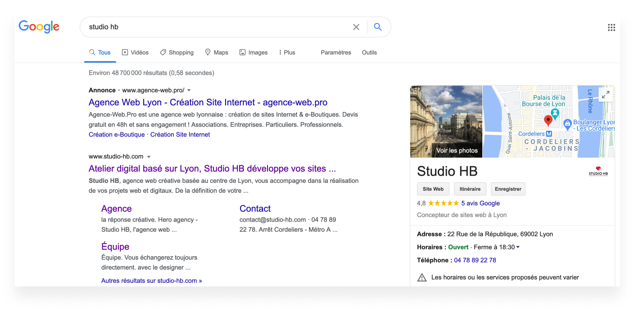Click the Adresse label
This screenshot has width=644, height=331.
point(431,234)
